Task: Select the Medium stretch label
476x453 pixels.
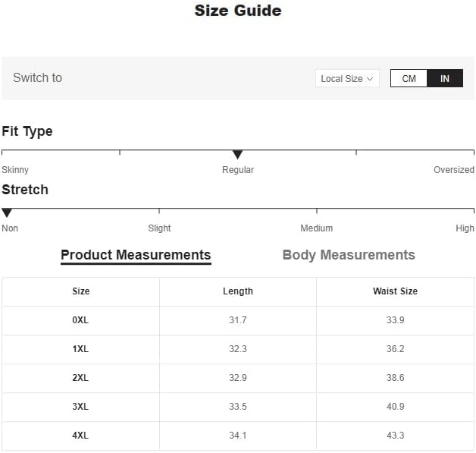Action: 316,228
